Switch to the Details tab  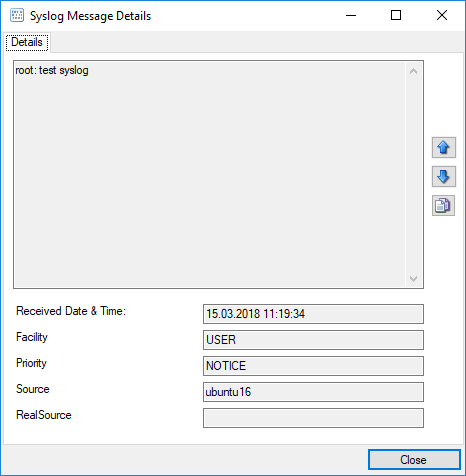coord(27,42)
